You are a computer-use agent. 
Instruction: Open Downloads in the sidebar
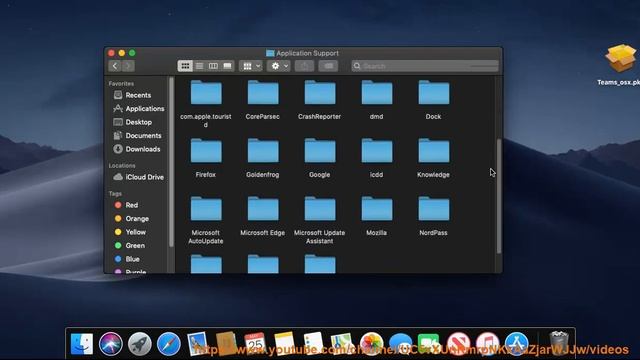tap(137, 149)
